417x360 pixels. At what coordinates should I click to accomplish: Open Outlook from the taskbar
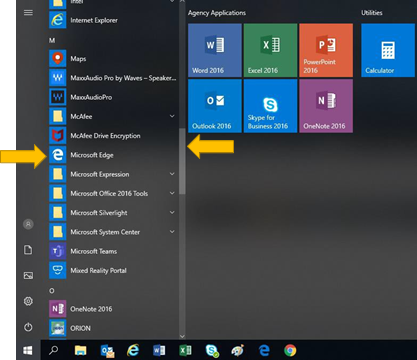[x=107, y=350]
